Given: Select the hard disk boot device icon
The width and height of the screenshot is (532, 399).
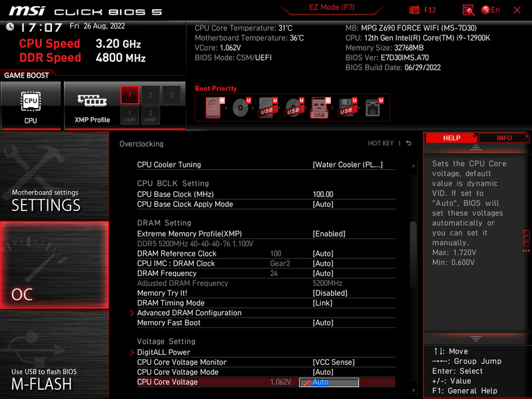Looking at the screenshot, I should tap(214, 107).
